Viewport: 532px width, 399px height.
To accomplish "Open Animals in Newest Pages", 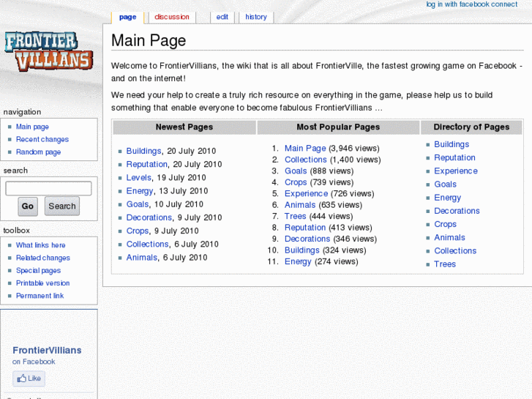I will pos(142,258).
